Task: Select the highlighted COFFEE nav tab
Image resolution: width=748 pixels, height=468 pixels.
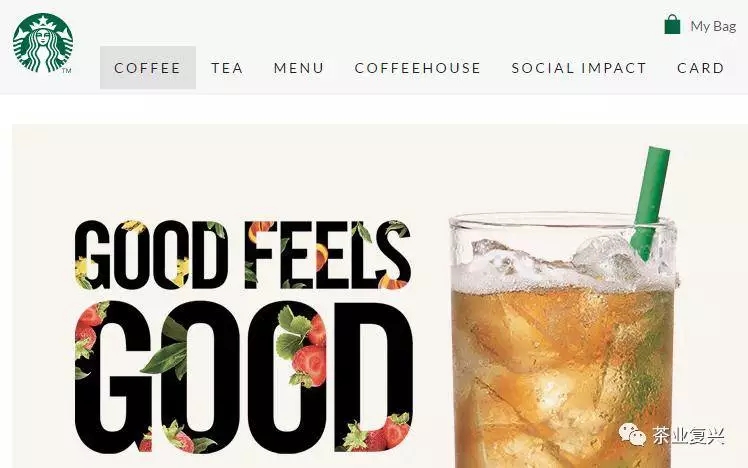Action: (x=148, y=68)
